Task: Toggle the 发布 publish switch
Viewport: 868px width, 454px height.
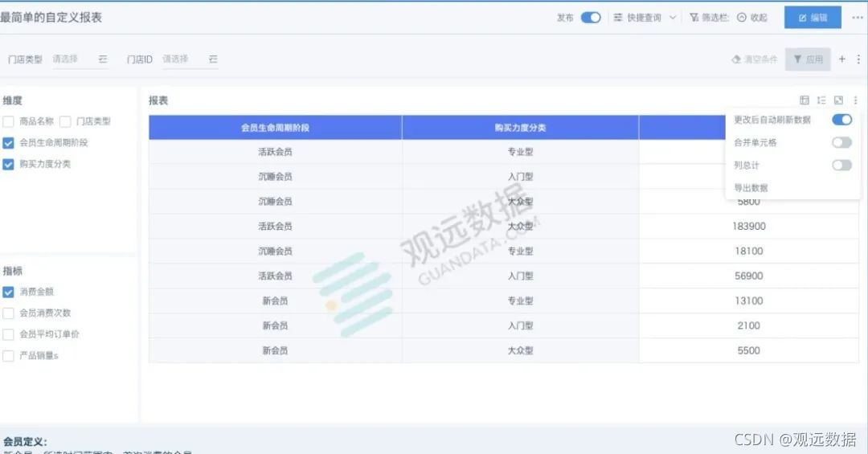Action: 591,18
